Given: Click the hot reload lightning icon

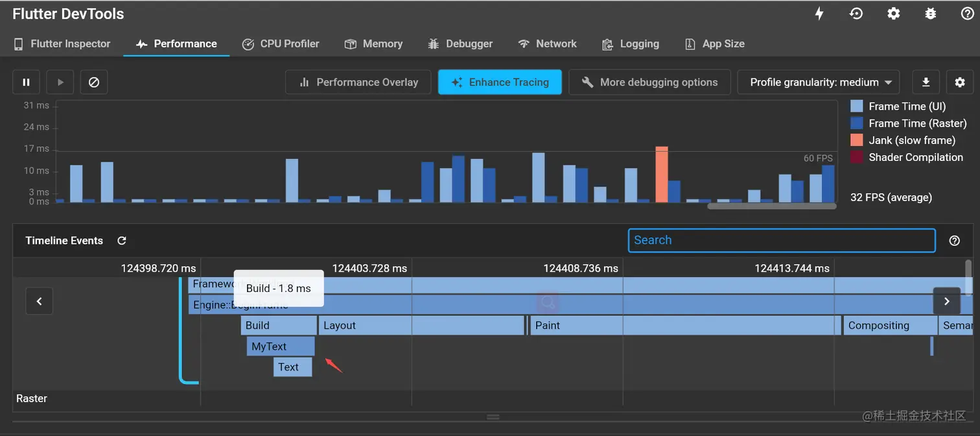Looking at the screenshot, I should (819, 14).
